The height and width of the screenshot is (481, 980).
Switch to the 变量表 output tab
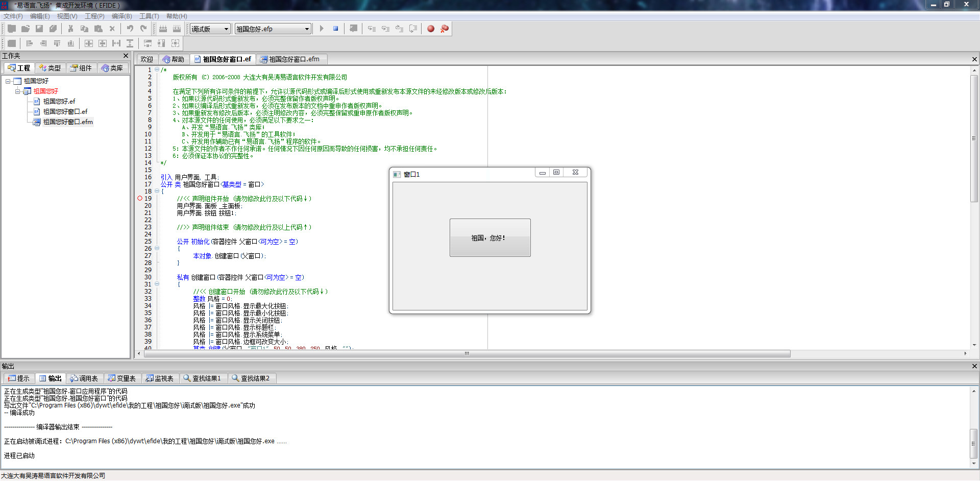click(x=122, y=378)
